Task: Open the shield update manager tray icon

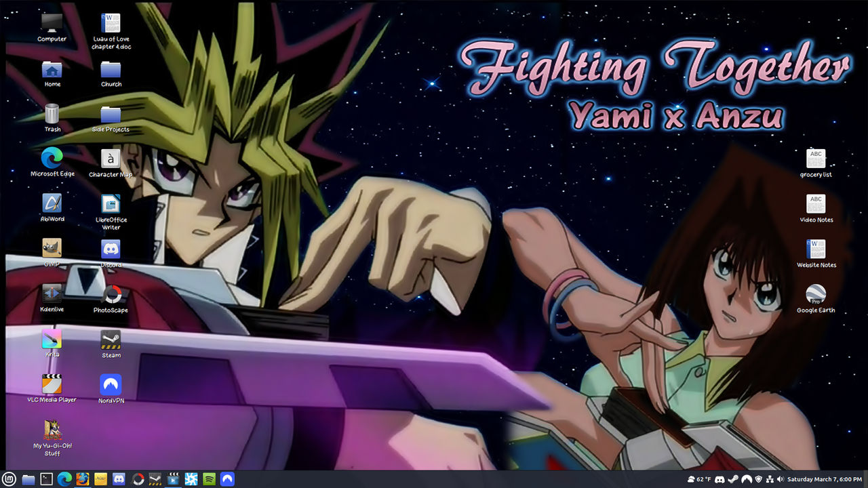Action: click(758, 479)
